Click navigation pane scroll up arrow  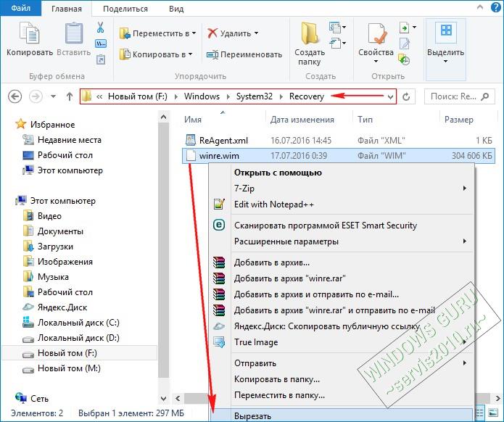point(164,117)
